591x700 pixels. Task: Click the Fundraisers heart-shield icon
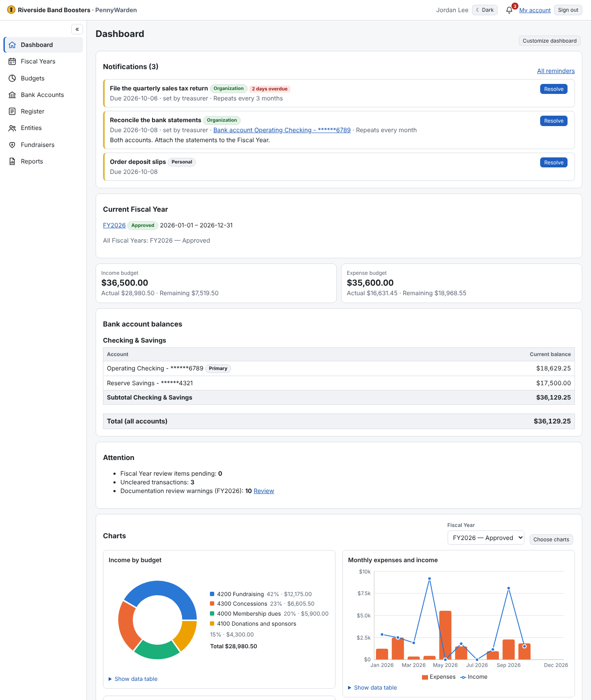click(x=12, y=145)
